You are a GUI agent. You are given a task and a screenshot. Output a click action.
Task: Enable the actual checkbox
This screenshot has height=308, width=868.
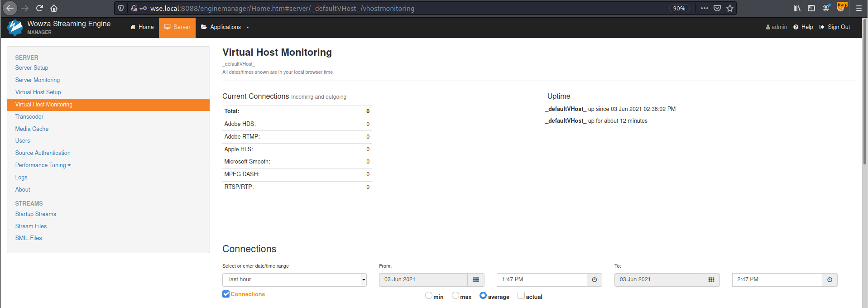[x=521, y=295]
